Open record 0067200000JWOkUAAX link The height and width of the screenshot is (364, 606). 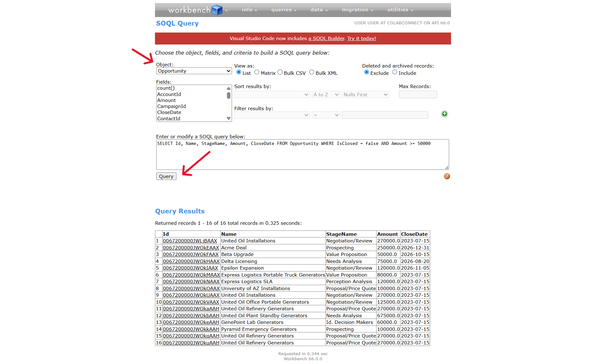pyautogui.click(x=191, y=295)
